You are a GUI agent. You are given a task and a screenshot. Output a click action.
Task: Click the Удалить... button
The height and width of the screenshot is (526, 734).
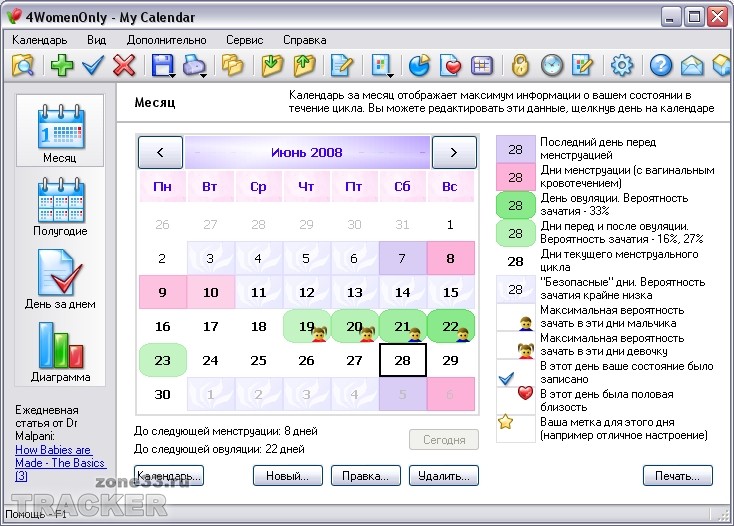[x=444, y=476]
